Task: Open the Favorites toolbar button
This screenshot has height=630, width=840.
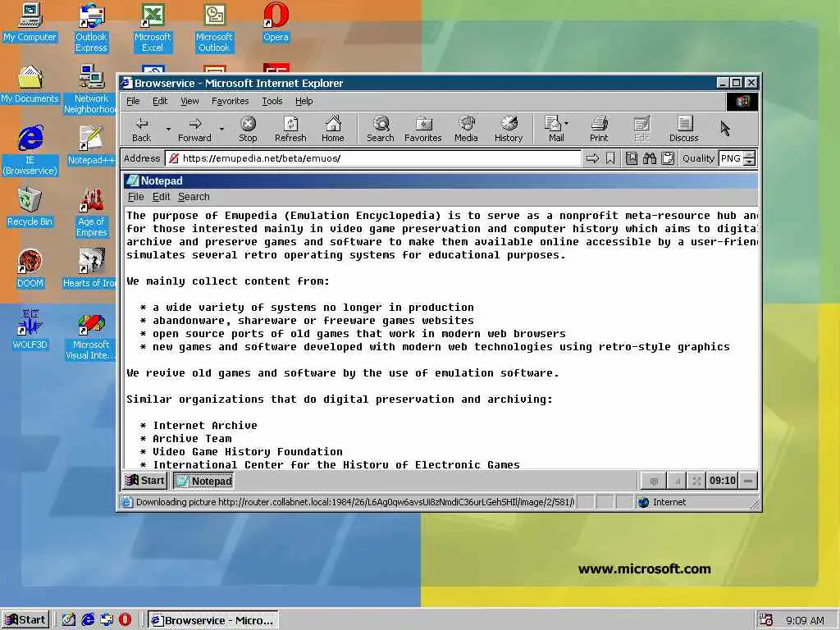Action: 423,129
